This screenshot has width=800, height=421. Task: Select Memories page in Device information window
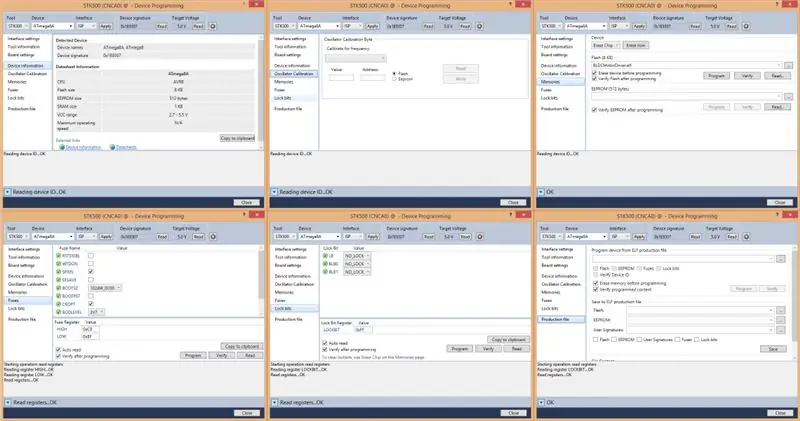pos(17,82)
